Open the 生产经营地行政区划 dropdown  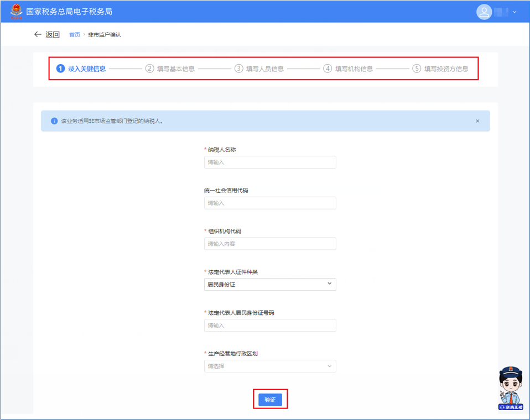click(270, 366)
